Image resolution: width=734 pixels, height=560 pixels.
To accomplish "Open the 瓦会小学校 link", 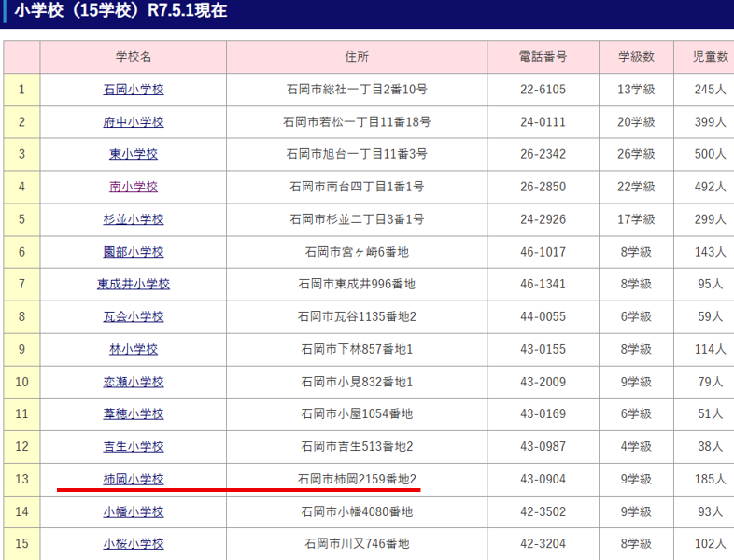I will click(134, 316).
